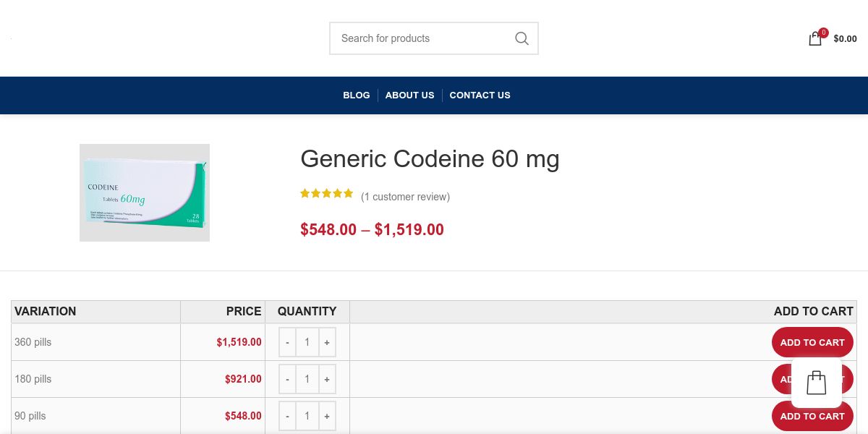The image size is (868, 434).
Task: Focus the Search for products field
Action: click(x=420, y=38)
